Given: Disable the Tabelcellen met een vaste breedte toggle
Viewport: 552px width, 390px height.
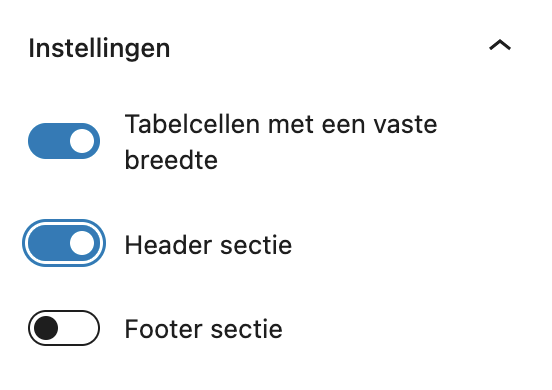Looking at the screenshot, I should click(x=64, y=141).
